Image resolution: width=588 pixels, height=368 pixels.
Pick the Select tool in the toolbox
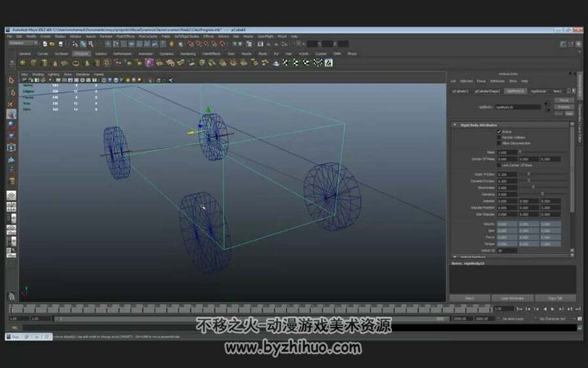click(11, 80)
